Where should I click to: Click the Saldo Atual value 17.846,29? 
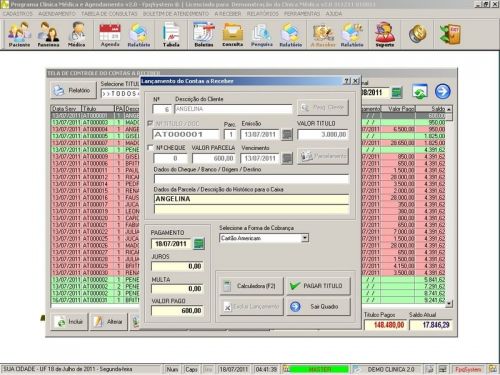(x=431, y=325)
